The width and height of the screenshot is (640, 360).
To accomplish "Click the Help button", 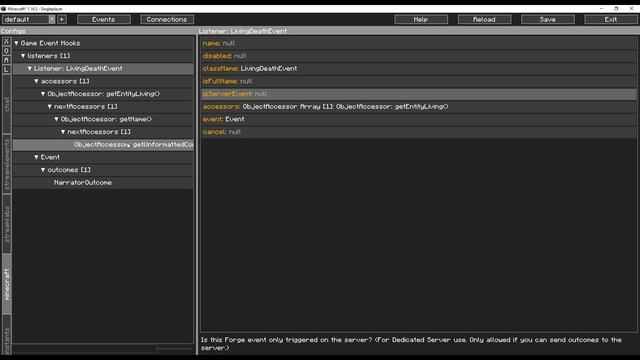I will (x=421, y=19).
